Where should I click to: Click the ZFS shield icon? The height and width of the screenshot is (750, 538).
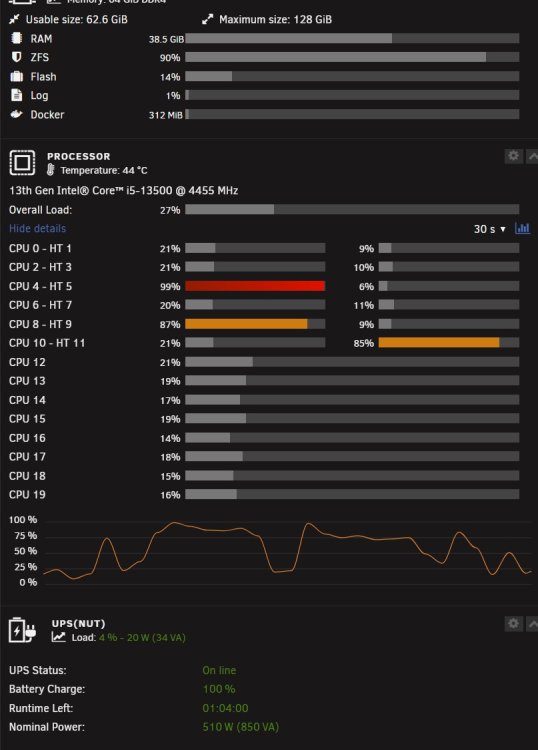pos(16,57)
